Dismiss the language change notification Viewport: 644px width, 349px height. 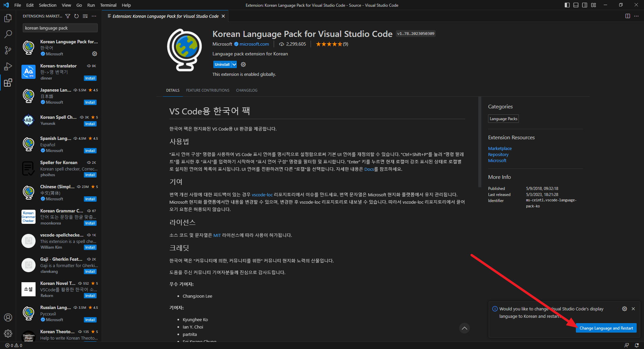tap(633, 309)
